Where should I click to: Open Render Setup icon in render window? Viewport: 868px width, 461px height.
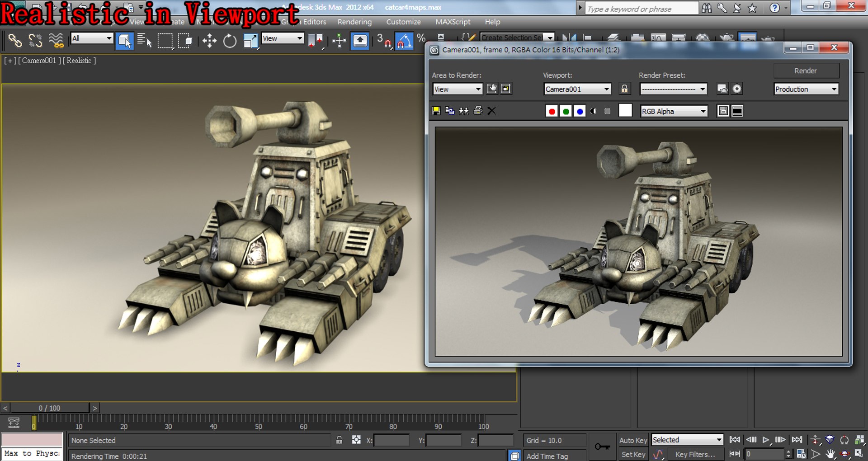tap(722, 89)
